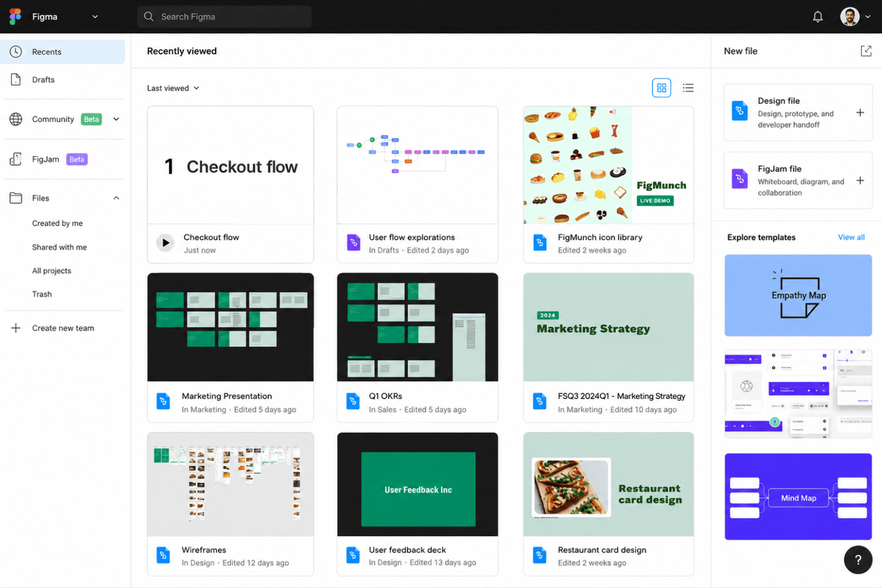Click the FigJam file purple icon
882x588 pixels.
tap(740, 179)
